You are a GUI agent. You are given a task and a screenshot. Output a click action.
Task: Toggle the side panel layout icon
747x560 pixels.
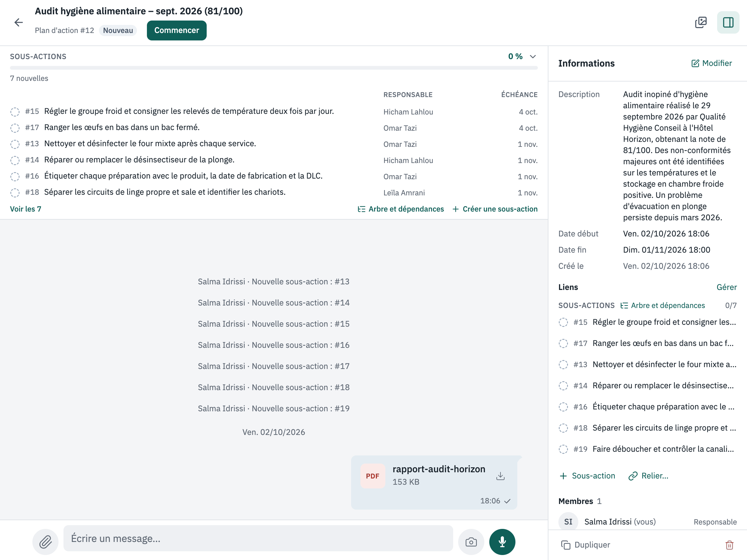tap(728, 23)
